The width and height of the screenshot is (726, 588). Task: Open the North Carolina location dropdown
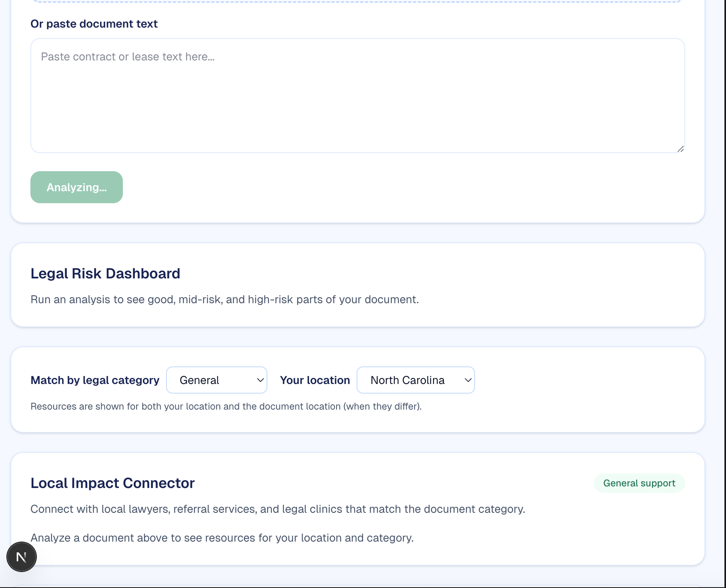tap(415, 380)
